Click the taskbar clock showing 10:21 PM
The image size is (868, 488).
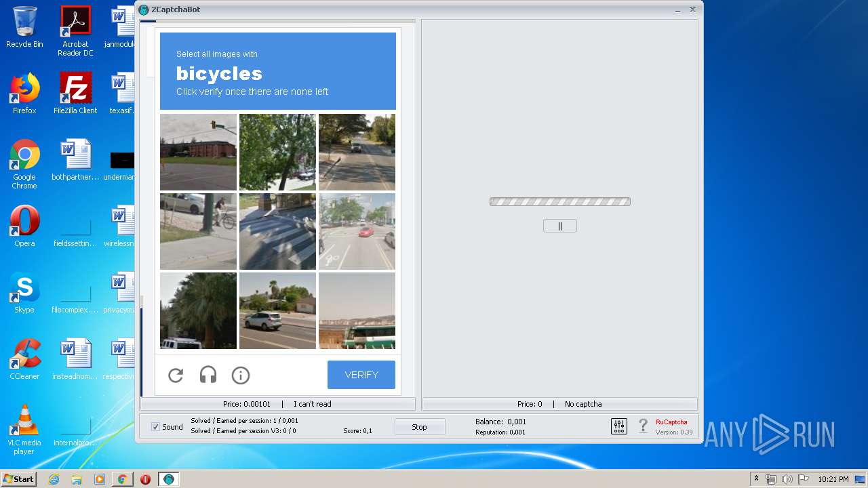[x=833, y=479]
